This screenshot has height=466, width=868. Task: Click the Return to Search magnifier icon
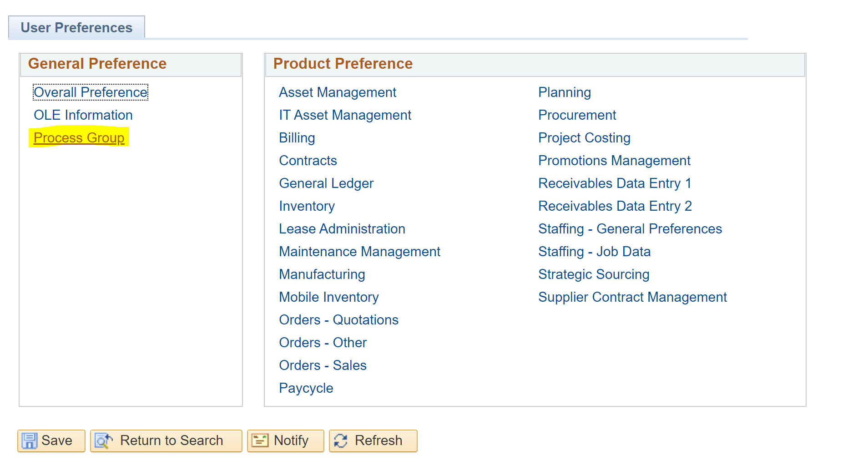pos(104,441)
